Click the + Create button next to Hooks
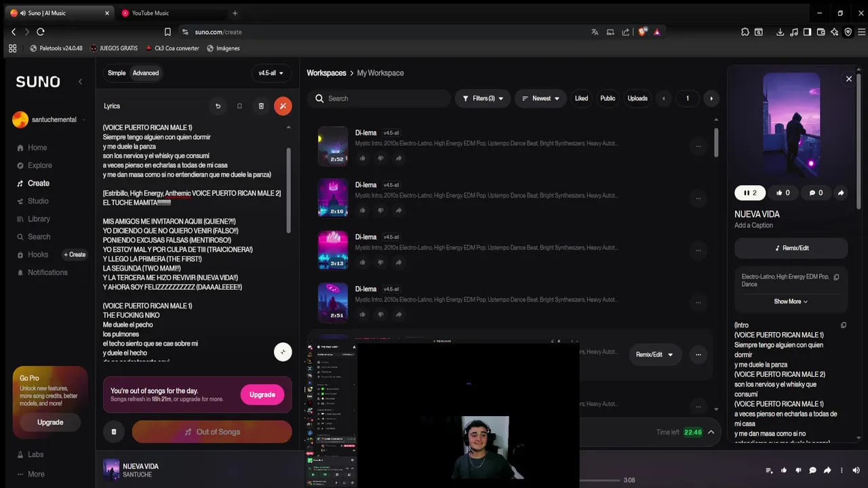 (75, 255)
